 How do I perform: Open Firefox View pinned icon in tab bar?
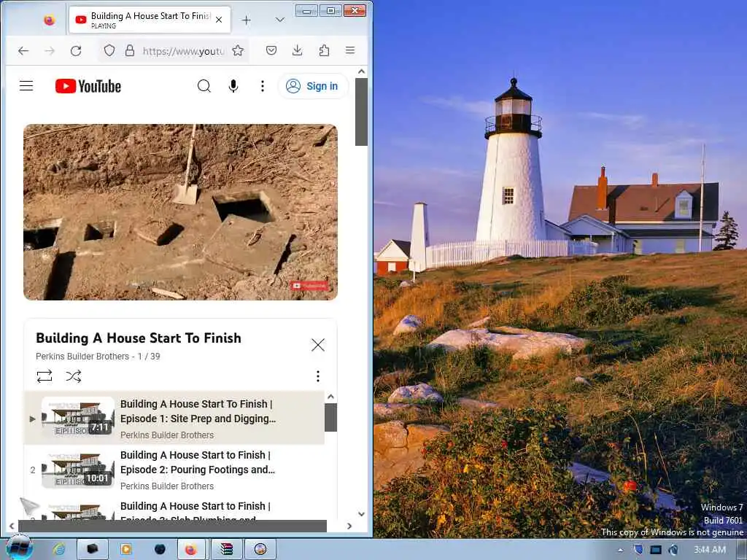tap(49, 20)
